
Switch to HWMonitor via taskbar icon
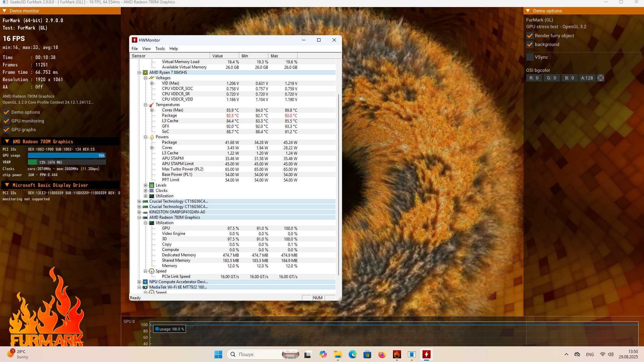[426, 354]
